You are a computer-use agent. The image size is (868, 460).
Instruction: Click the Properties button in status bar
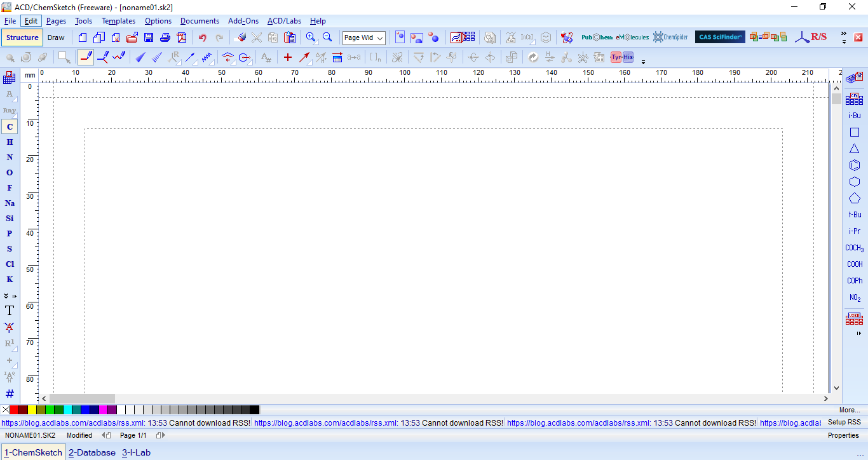(843, 435)
